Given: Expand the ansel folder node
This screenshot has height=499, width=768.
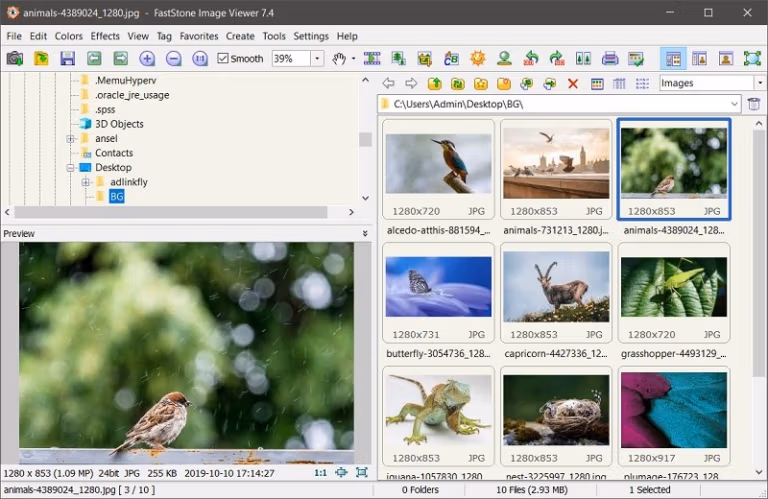Looking at the screenshot, I should pos(71,139).
